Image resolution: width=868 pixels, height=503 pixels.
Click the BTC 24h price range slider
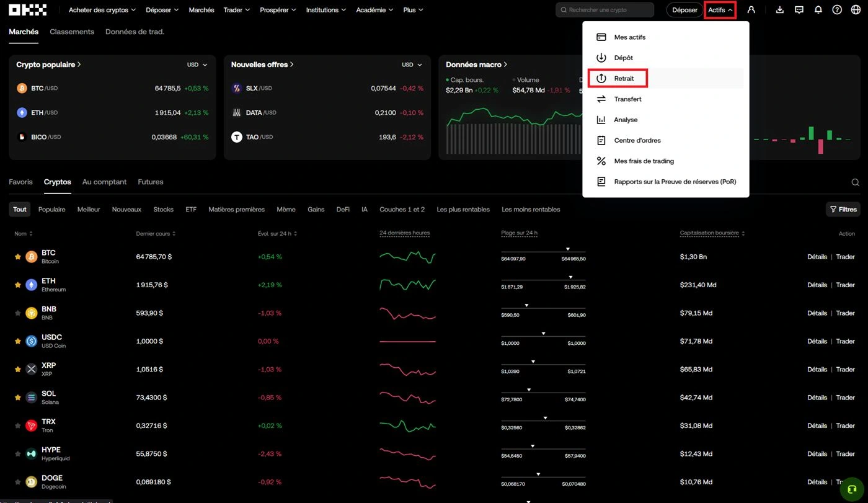tap(543, 253)
